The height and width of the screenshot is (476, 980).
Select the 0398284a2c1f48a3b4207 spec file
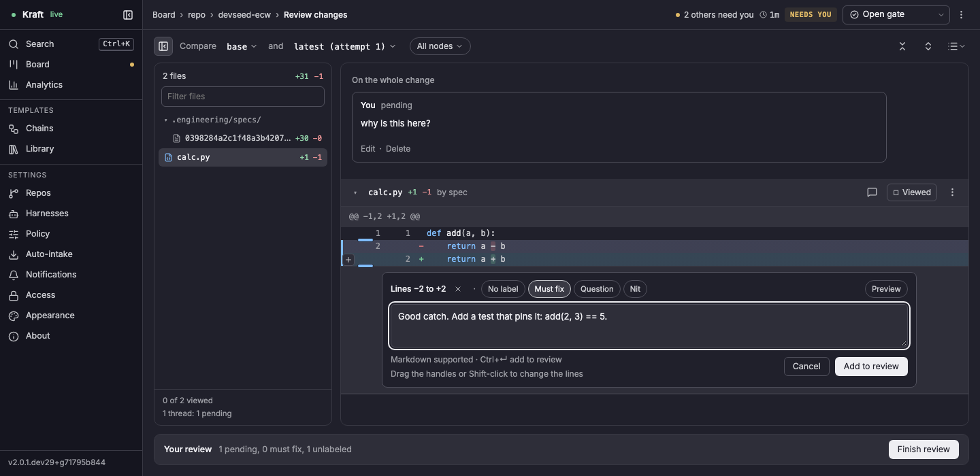243,138
